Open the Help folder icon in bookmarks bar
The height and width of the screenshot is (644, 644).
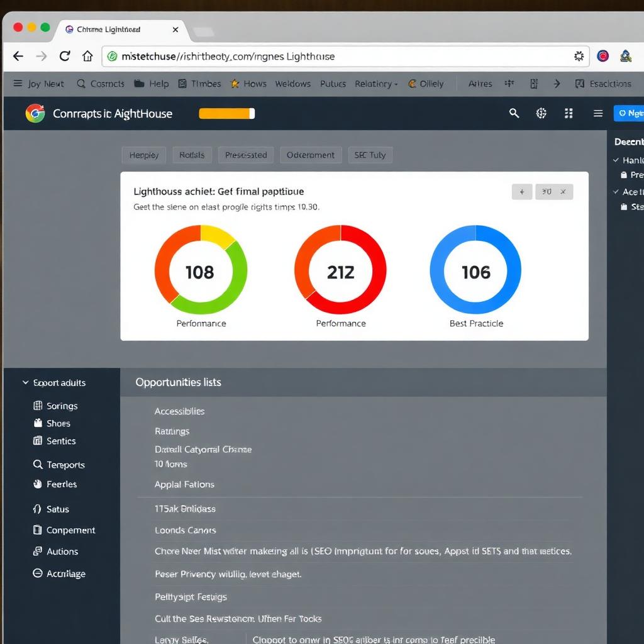tap(139, 84)
